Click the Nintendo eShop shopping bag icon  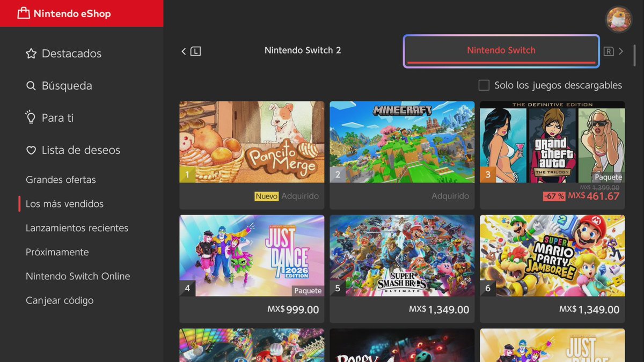(23, 13)
